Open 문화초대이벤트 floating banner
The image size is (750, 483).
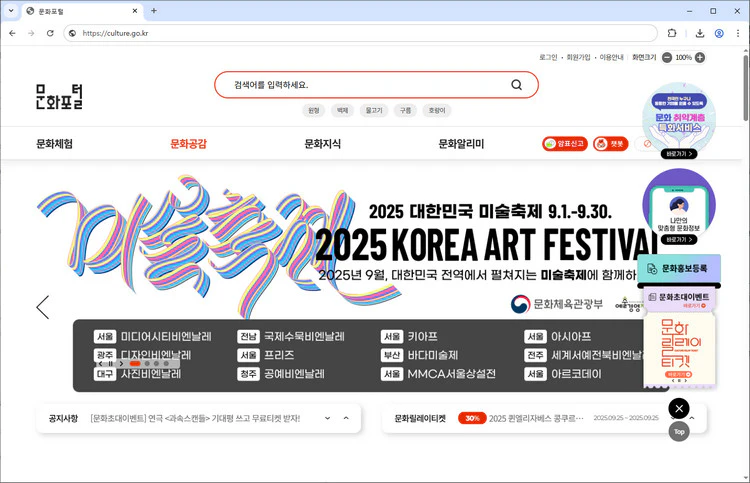679,300
